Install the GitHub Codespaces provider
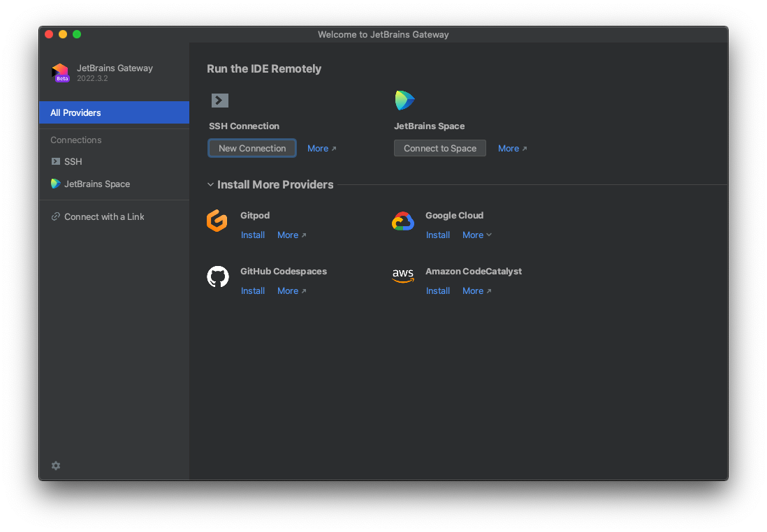 (252, 291)
